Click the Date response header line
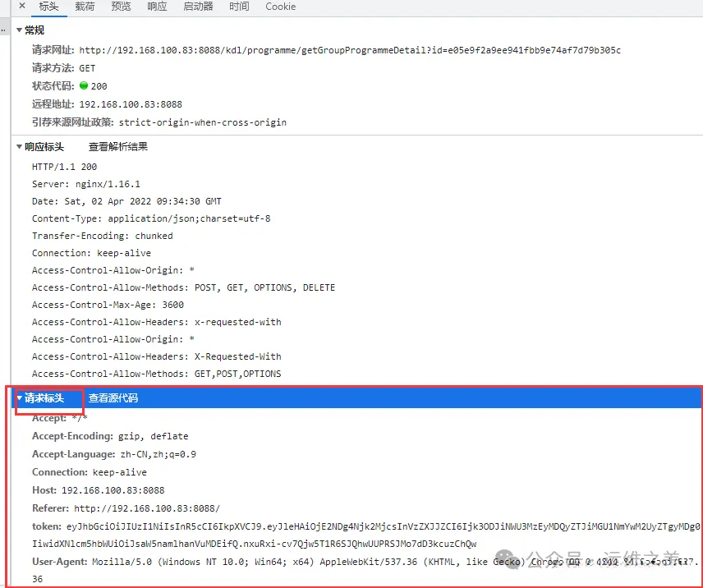The image size is (703, 588). [x=126, y=201]
